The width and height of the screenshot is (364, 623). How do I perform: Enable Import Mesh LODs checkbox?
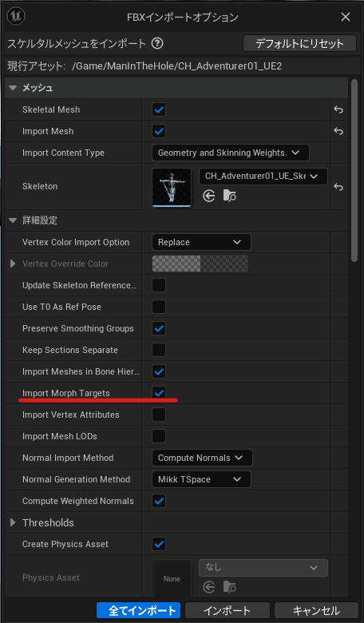159,436
